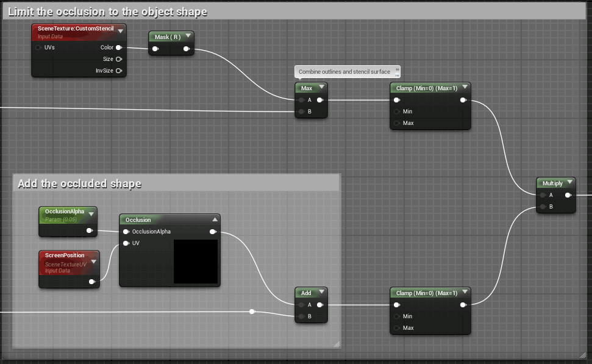Viewport: 592px width, 364px height.
Task: Click the Multiply node output pin
Action: click(568, 195)
